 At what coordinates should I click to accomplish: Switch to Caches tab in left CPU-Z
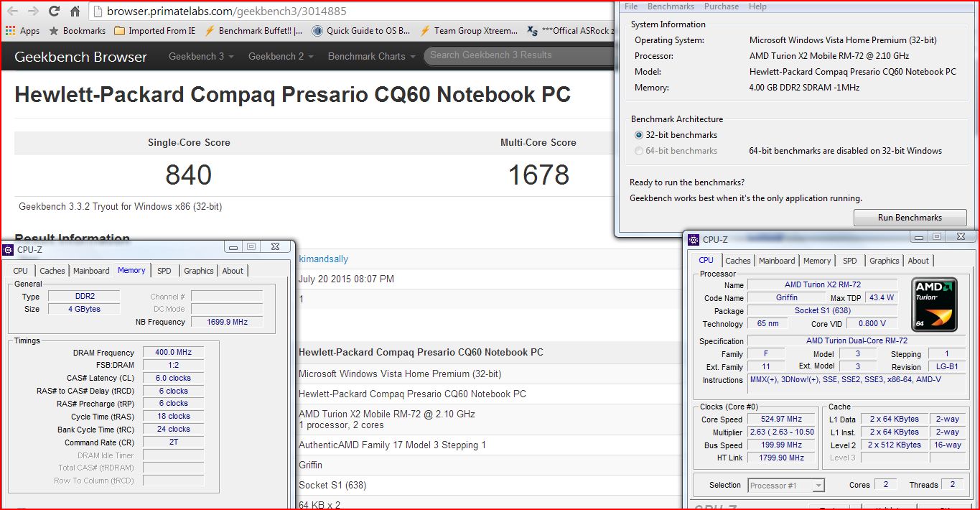pyautogui.click(x=52, y=271)
